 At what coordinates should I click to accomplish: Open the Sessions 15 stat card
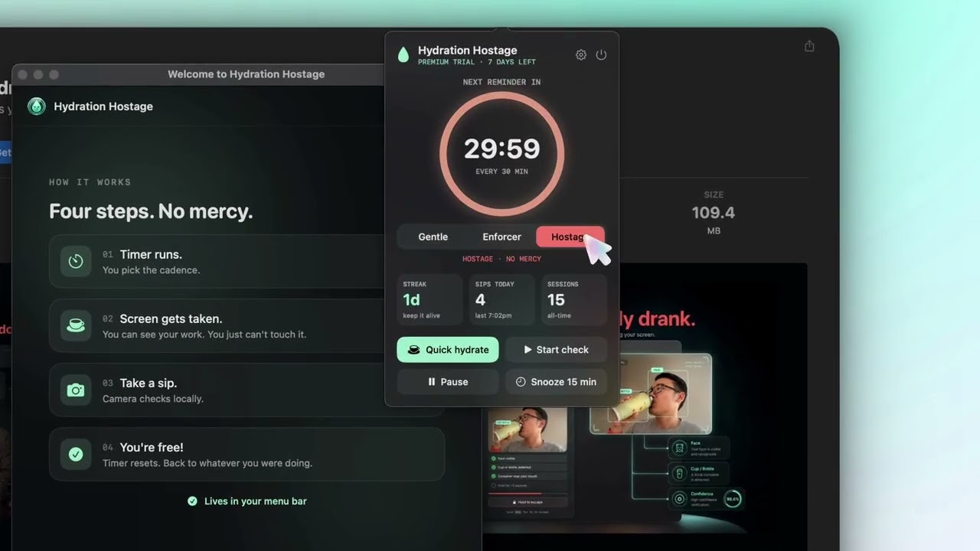pos(573,300)
